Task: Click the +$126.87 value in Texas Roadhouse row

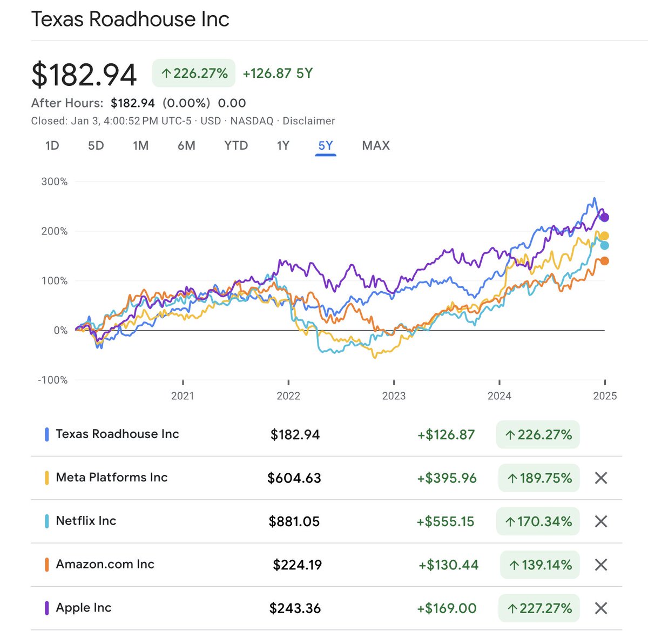Action: 446,434
